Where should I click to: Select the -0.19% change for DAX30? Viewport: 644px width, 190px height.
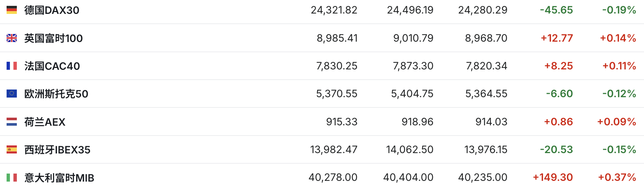tap(619, 10)
